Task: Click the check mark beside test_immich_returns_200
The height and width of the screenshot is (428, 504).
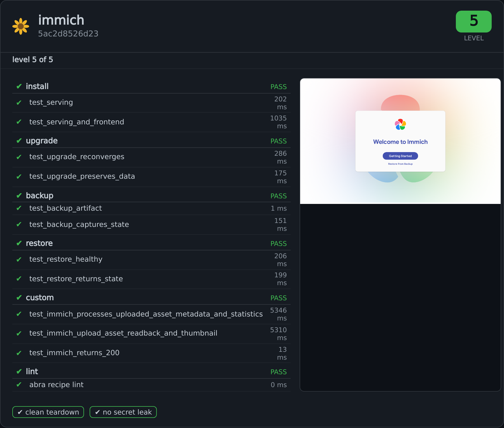Action: [19, 353]
